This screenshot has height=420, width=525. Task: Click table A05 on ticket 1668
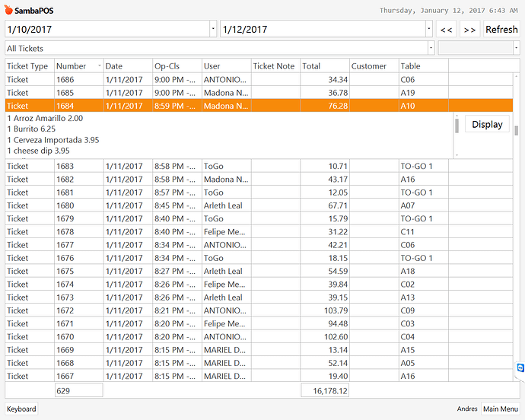click(408, 363)
